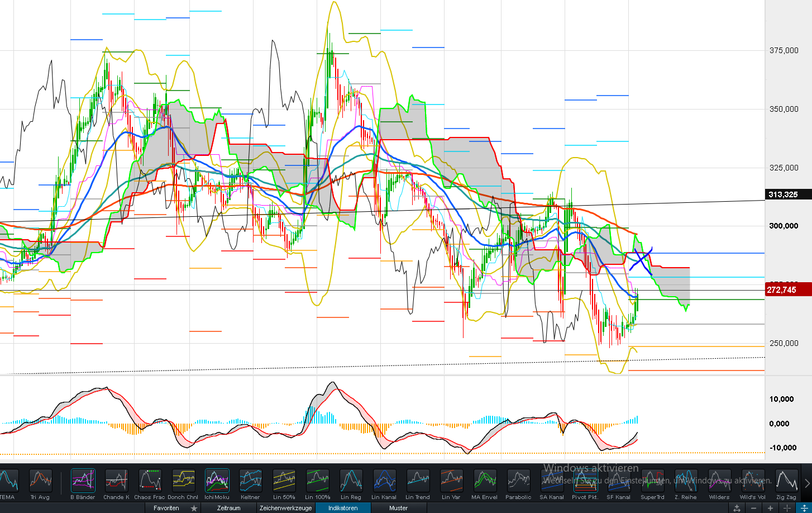Viewport: 812px width, 513px height.
Task: Open the Favoriten tab
Action: tap(166, 508)
